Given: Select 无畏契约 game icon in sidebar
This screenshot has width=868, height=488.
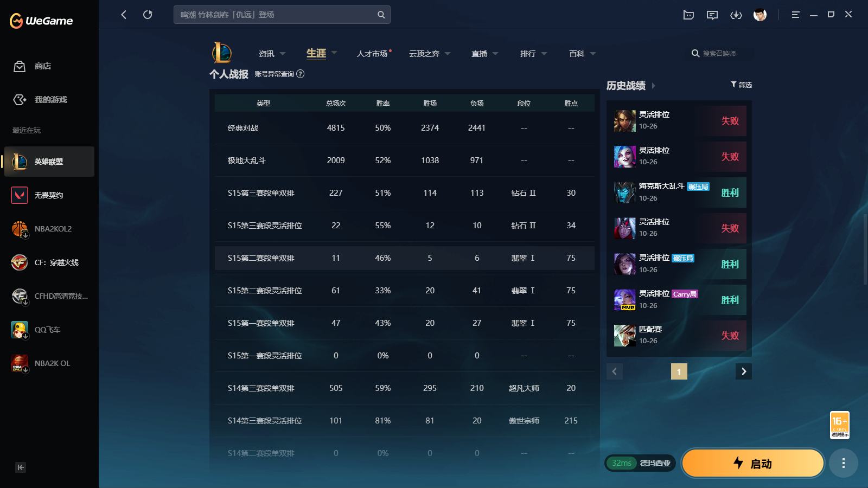Looking at the screenshot, I should [20, 195].
